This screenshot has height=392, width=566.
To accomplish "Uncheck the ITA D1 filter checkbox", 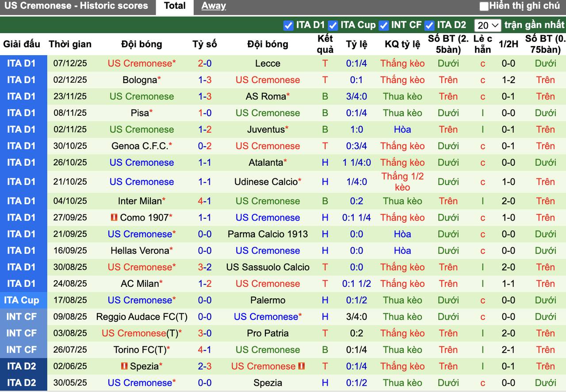I will (x=288, y=25).
